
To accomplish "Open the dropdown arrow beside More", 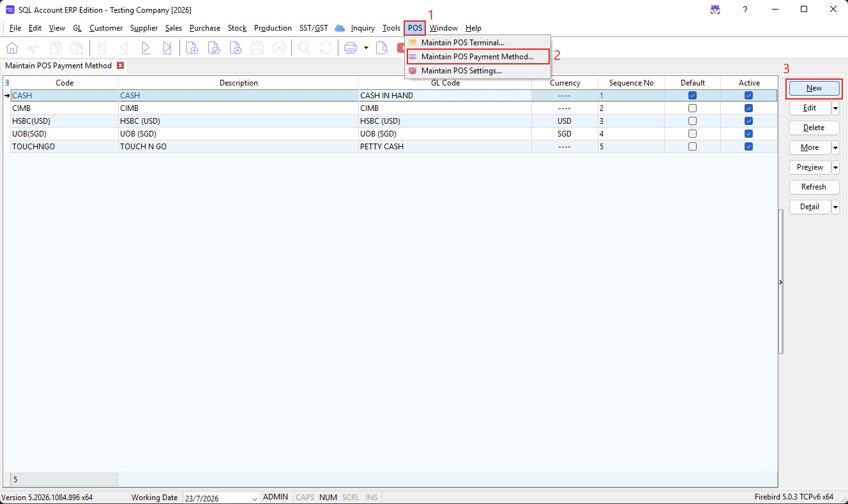I will [835, 147].
